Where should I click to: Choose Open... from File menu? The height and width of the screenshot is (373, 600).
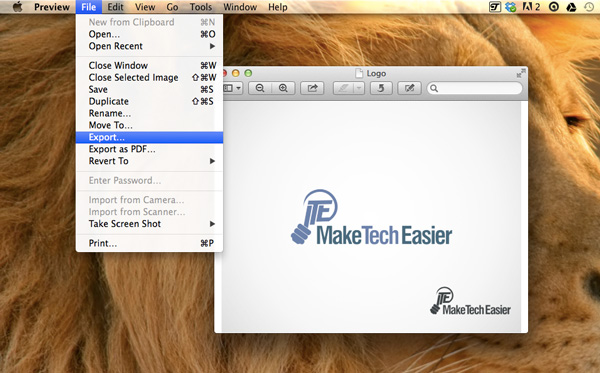[x=149, y=34]
